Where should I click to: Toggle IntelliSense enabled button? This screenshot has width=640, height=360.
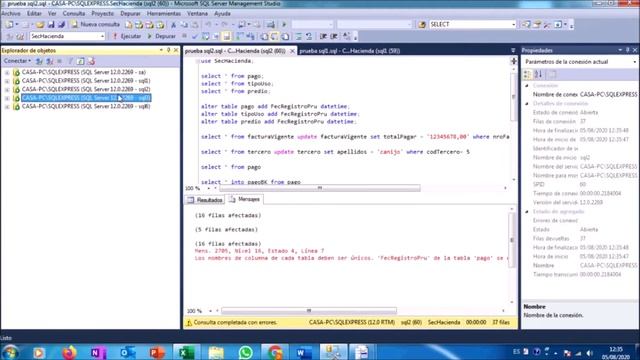[x=227, y=36]
